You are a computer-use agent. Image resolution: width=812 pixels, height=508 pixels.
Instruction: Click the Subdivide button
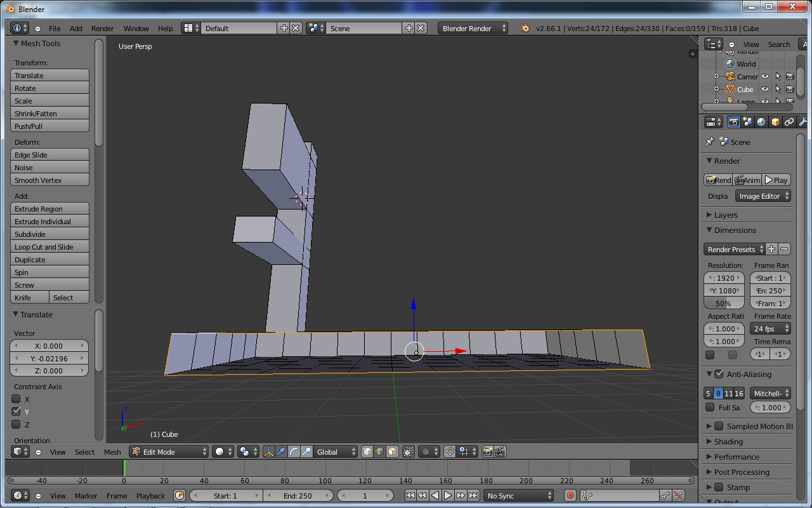[x=49, y=234]
